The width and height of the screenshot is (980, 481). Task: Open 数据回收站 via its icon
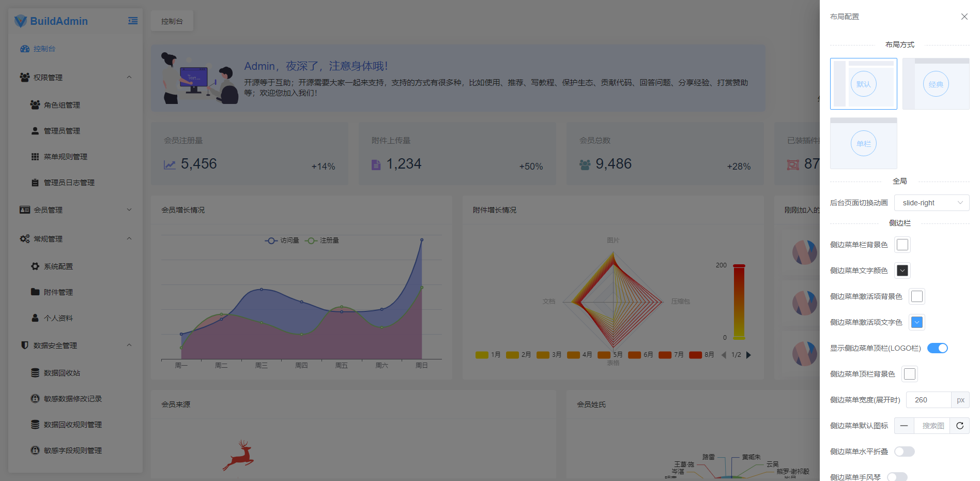pyautogui.click(x=34, y=372)
